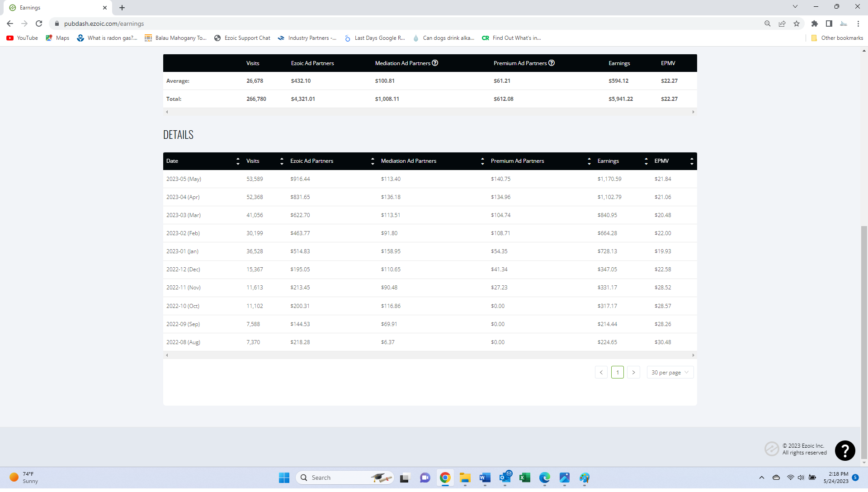This screenshot has height=492, width=868.
Task: Go back in browser history
Action: coord(10,24)
